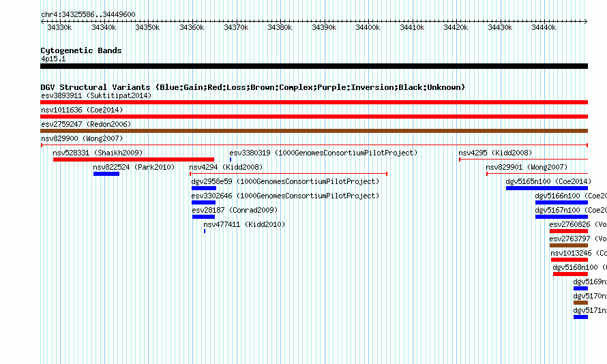
Task: Click the 34400k ruler tick label
Action: pyautogui.click(x=368, y=27)
